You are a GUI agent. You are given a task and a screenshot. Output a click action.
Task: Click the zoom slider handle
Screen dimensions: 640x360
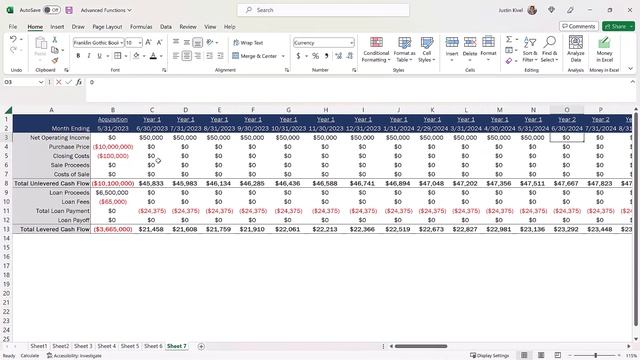point(596,356)
